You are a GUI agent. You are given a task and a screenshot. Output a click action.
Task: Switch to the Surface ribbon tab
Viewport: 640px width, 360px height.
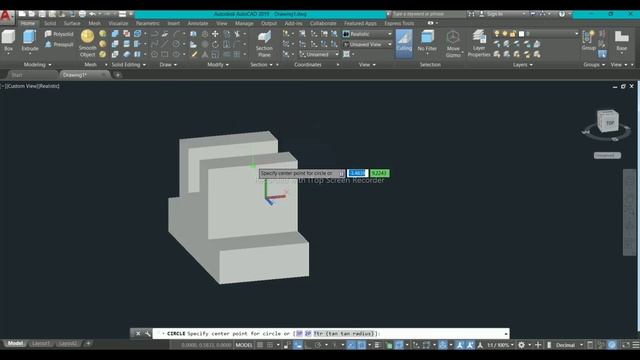coord(72,23)
